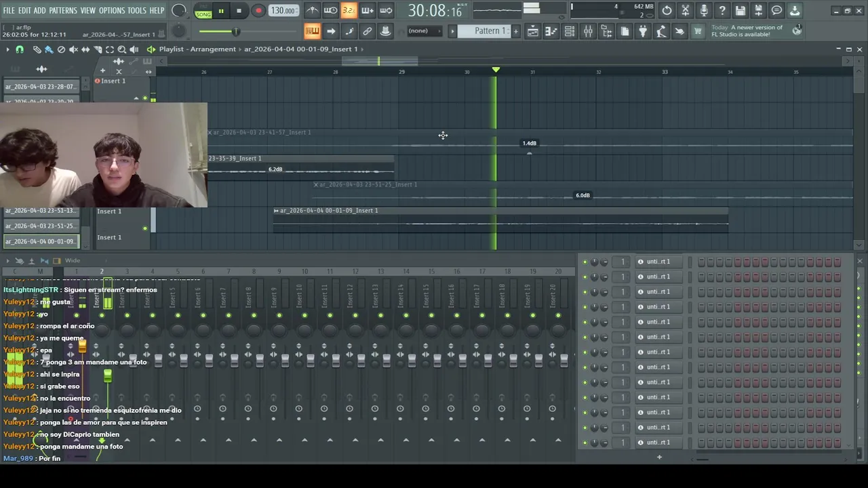
Task: Open the Mixer view button
Action: (x=588, y=31)
